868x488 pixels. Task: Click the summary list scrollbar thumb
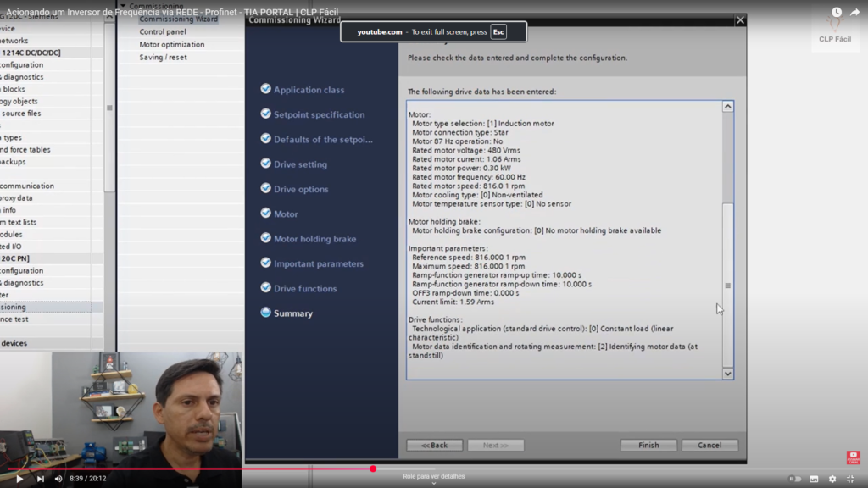(x=728, y=286)
